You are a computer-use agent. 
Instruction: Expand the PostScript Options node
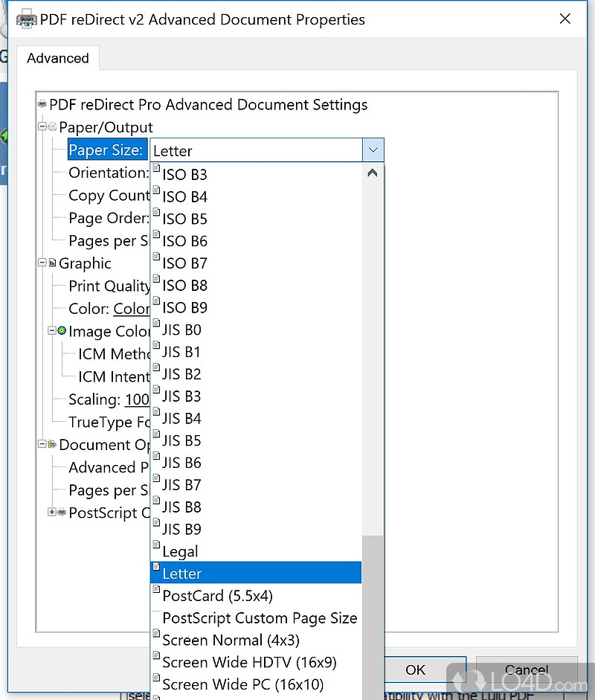tap(52, 513)
